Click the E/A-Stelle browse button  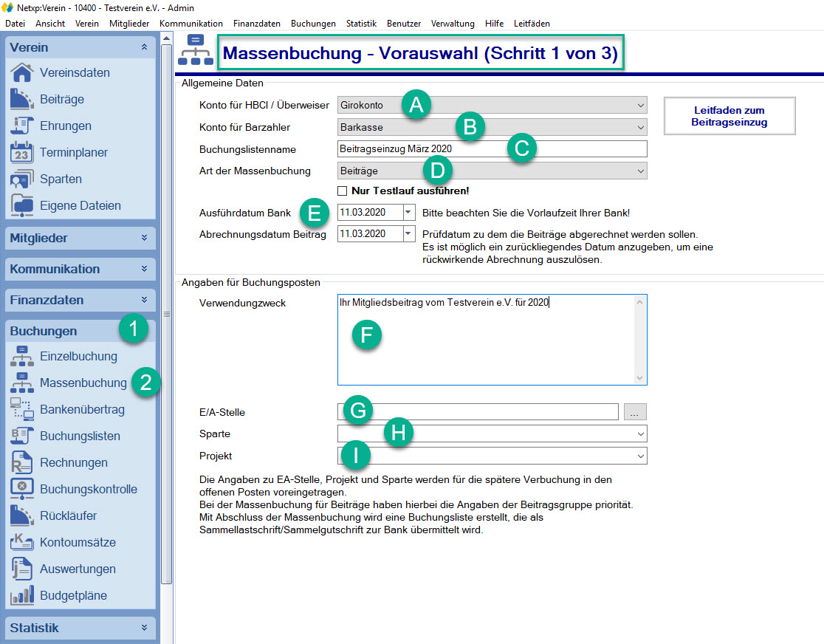[635, 412]
